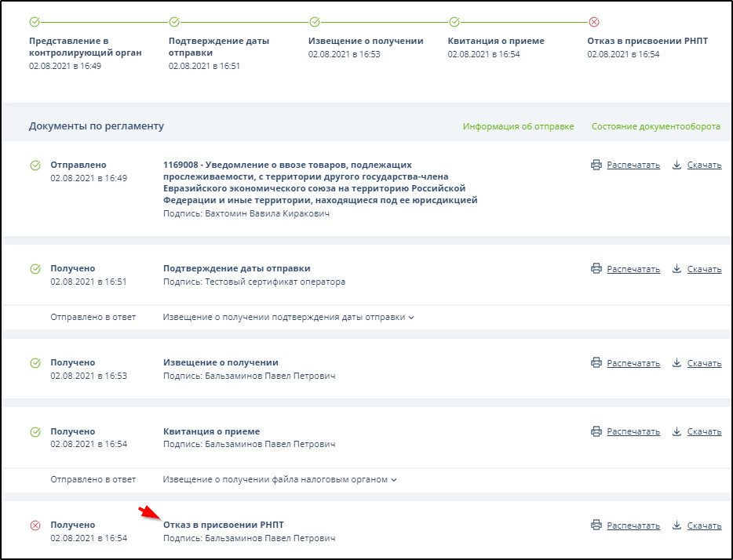Open Состояние документооборота

point(655,126)
